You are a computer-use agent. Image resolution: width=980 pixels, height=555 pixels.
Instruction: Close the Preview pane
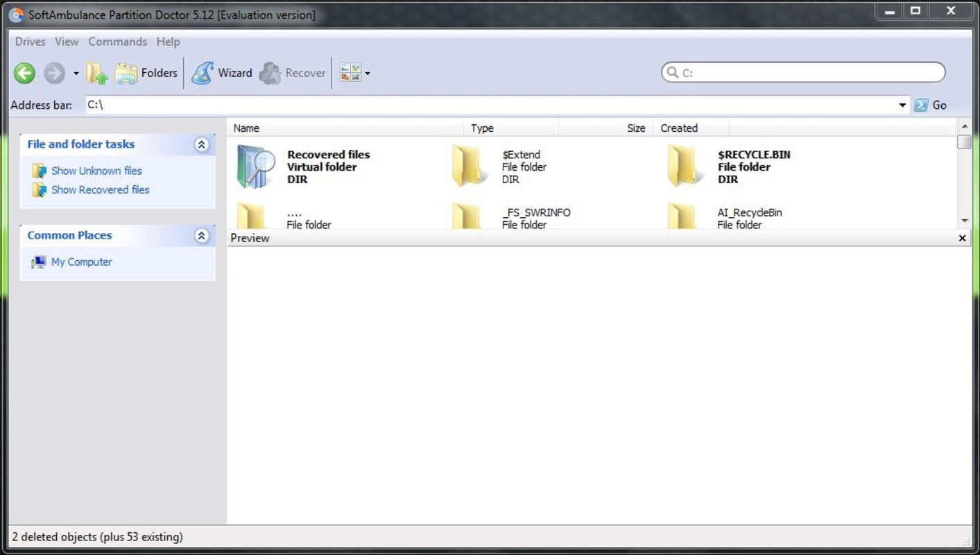coord(962,238)
